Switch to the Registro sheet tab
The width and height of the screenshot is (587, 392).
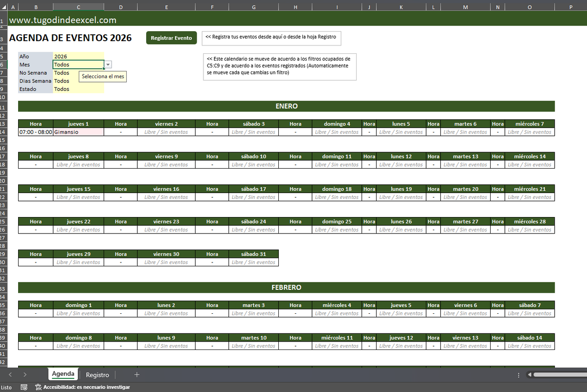tap(97, 374)
